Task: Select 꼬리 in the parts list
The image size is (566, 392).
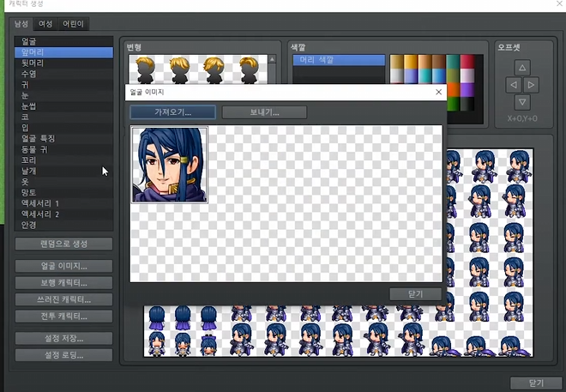Action: (64, 160)
